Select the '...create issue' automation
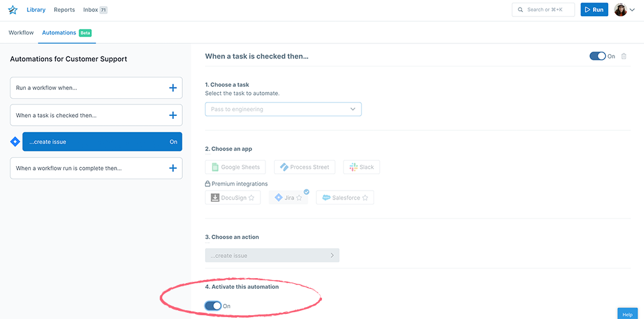 pos(103,142)
